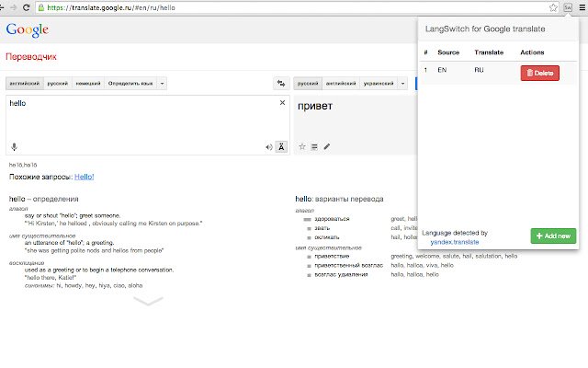Click the list icon under translation
The width and height of the screenshot is (588, 368).
coord(314,147)
